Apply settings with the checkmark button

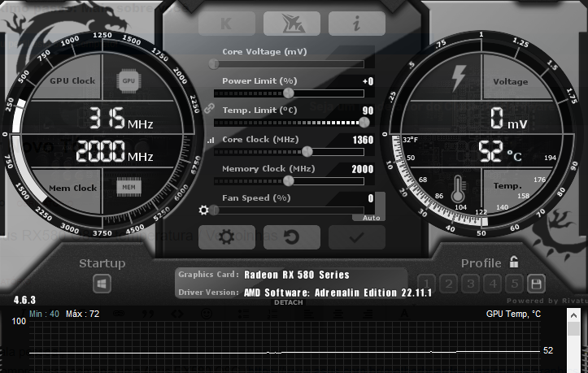click(357, 237)
